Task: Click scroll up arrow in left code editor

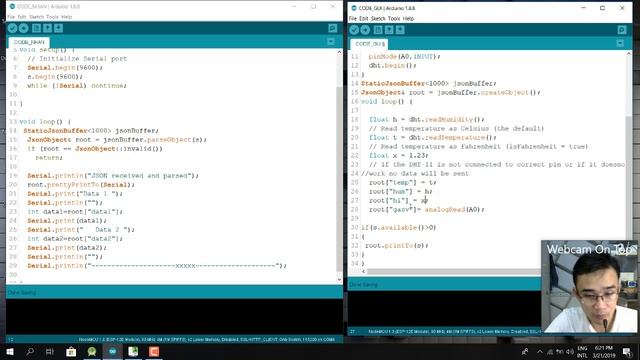Action: coord(339,52)
